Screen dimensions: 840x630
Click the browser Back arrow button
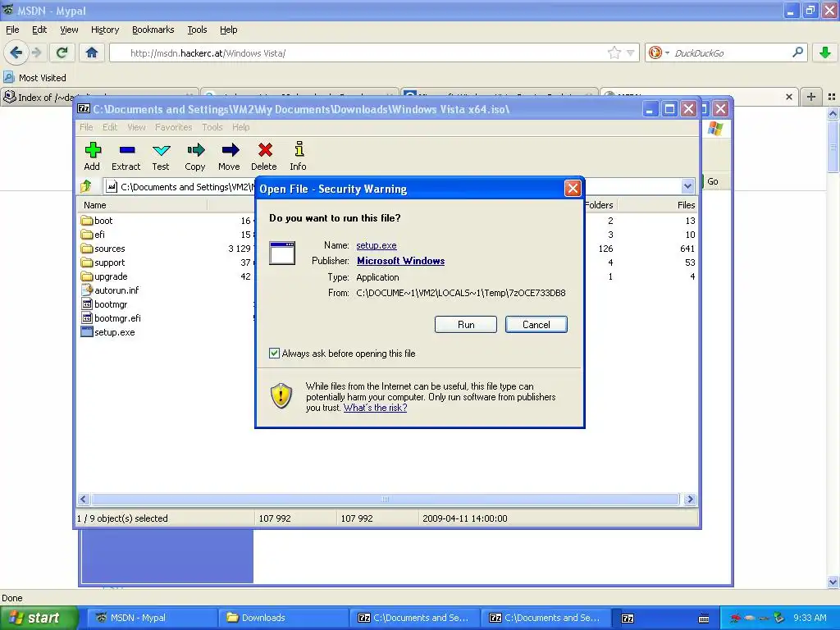[16, 52]
